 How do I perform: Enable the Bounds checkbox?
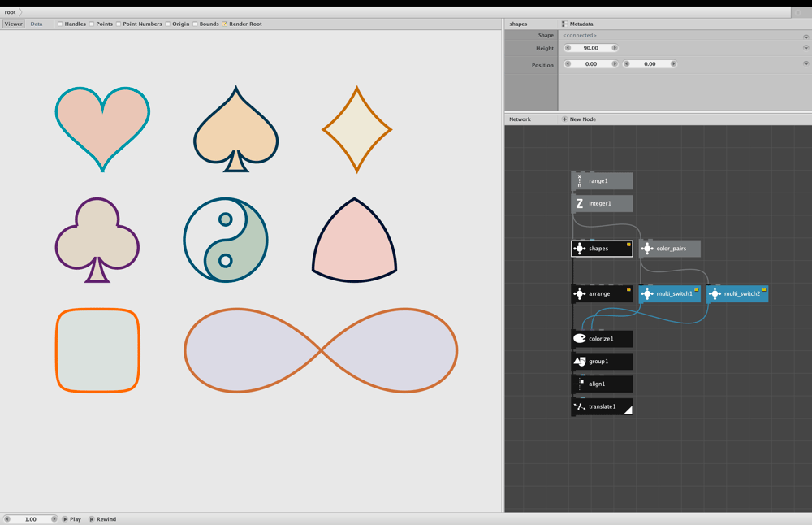[195, 24]
